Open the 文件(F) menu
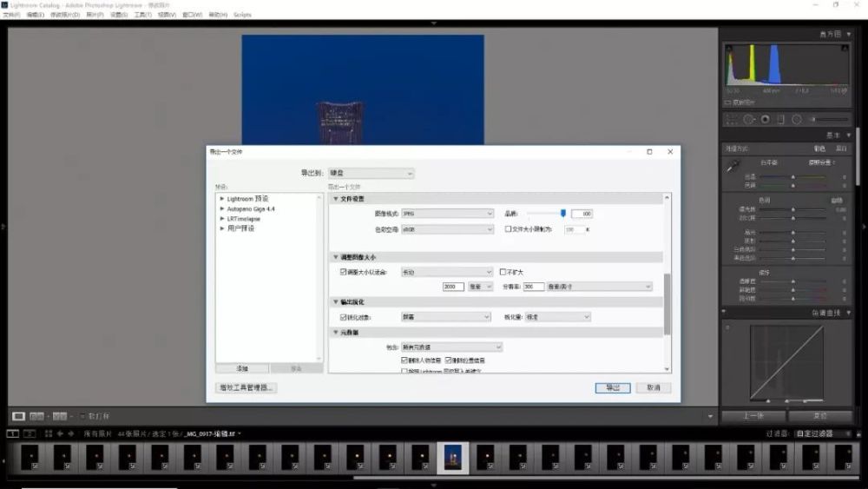Image resolution: width=868 pixels, height=489 pixels. (x=11, y=15)
